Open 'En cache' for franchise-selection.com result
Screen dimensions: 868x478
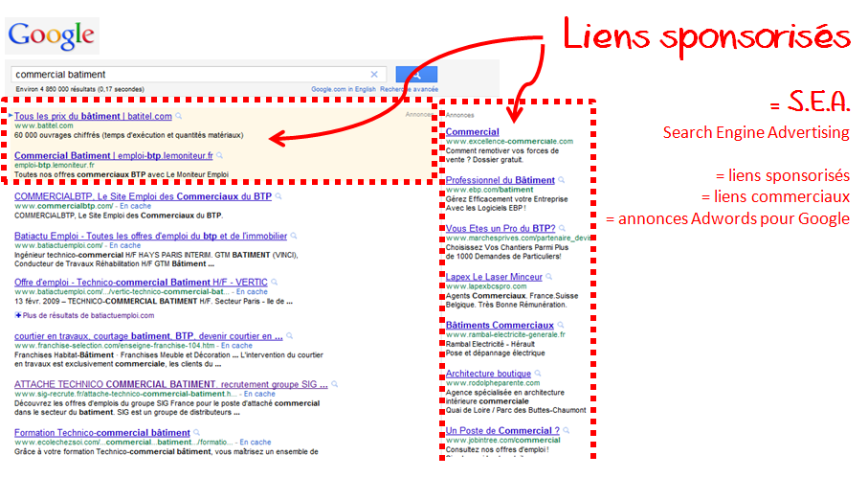(x=237, y=346)
